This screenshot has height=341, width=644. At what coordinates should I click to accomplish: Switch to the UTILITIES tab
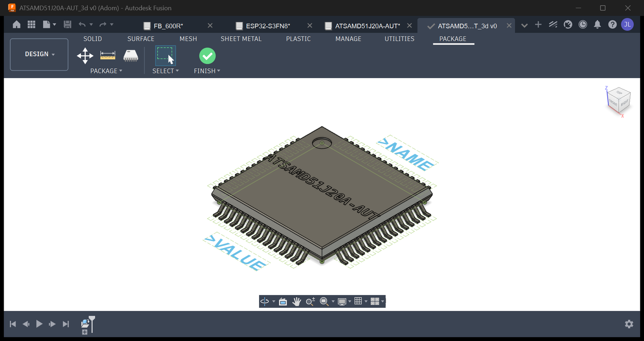(x=399, y=39)
